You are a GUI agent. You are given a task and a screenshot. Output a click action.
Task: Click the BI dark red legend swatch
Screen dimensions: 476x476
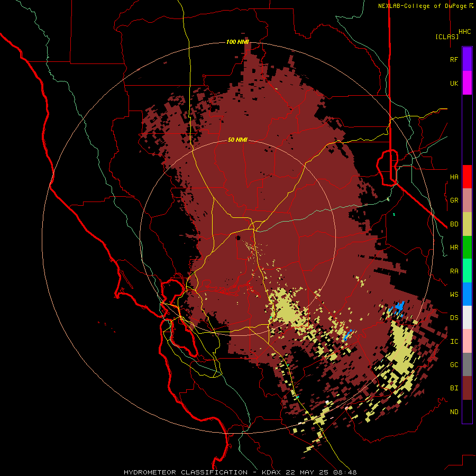point(467,388)
